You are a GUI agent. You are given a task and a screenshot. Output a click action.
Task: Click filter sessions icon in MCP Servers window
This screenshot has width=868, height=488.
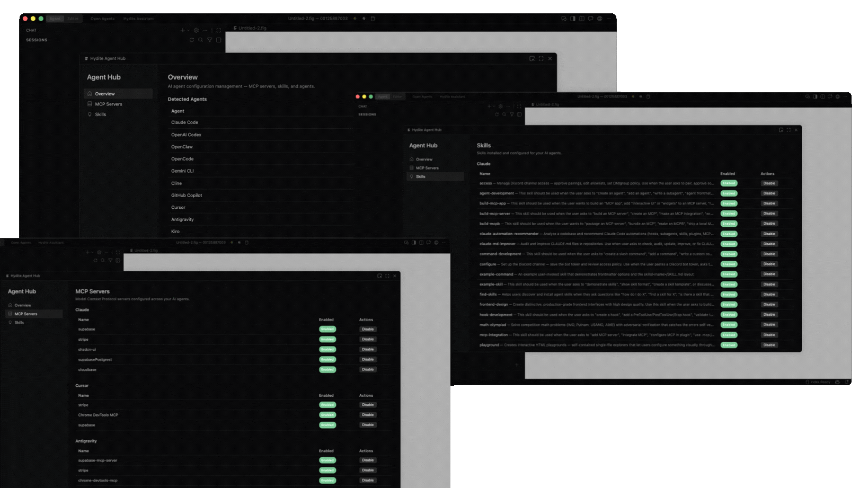[x=110, y=260]
